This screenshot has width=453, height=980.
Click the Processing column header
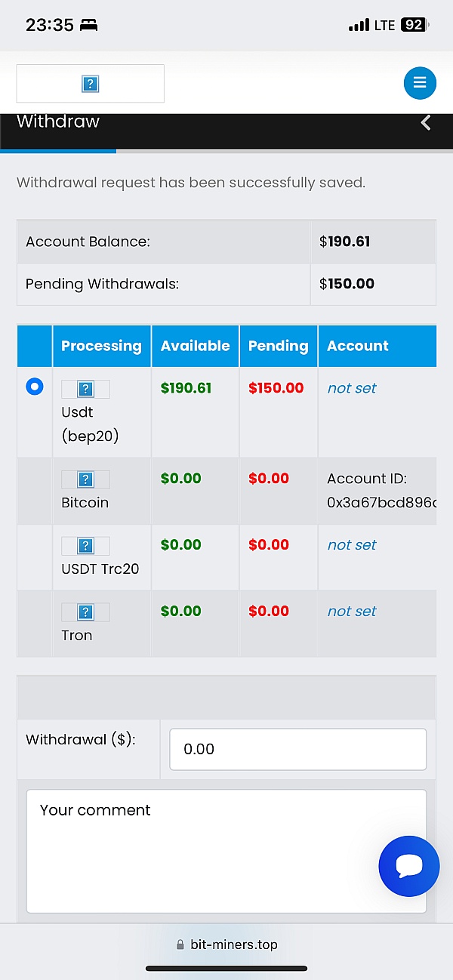coord(101,346)
